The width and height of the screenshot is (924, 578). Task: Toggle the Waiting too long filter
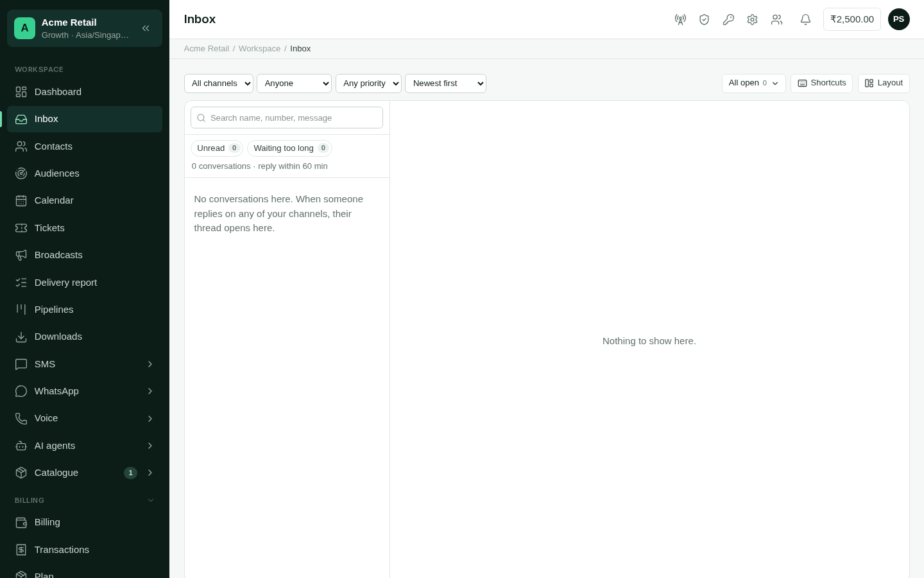(289, 148)
